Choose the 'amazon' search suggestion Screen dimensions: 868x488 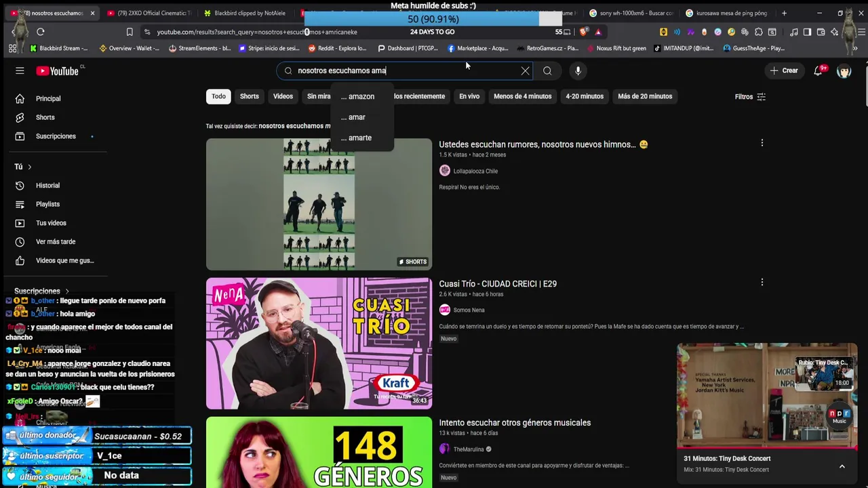(x=360, y=96)
